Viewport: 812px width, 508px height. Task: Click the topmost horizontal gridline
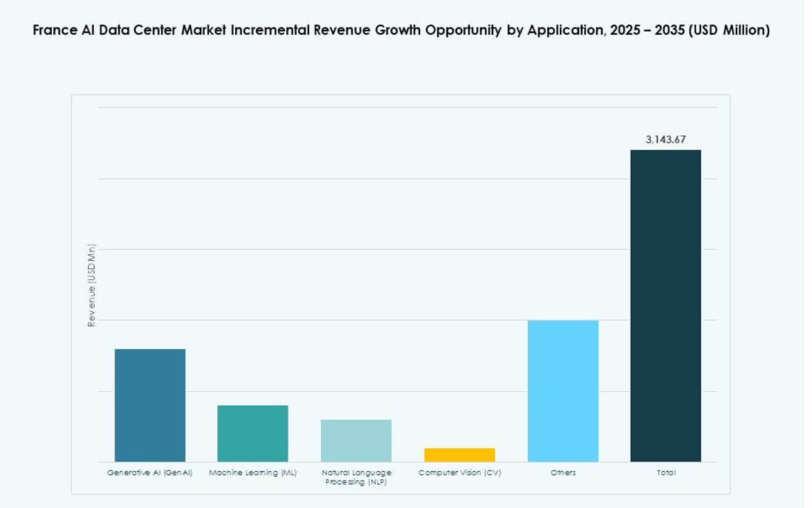pos(407,109)
